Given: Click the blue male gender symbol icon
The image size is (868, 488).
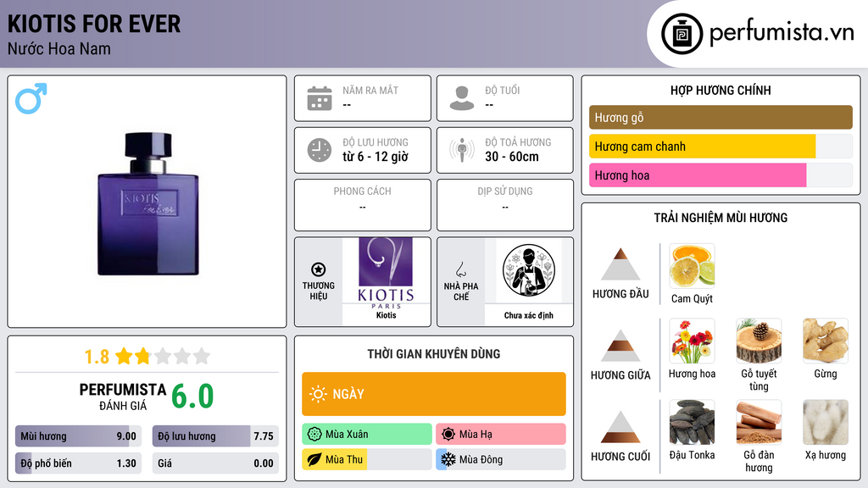Looking at the screenshot, I should click(31, 98).
